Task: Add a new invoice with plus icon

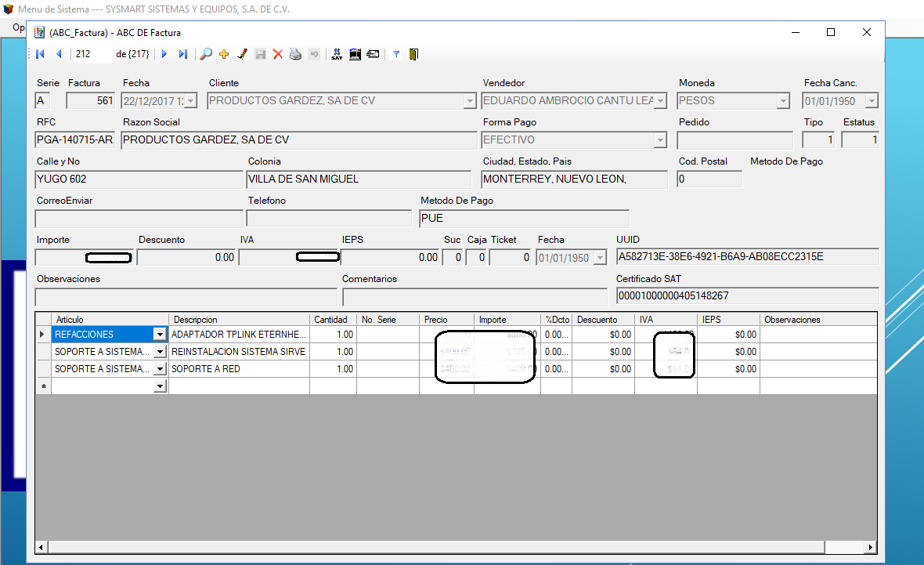Action: [x=224, y=54]
